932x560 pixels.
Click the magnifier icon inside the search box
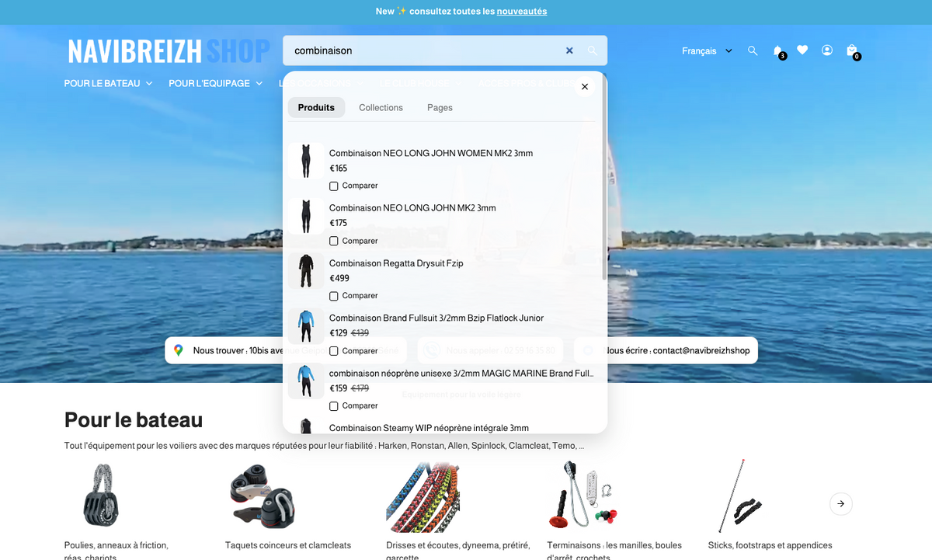[593, 50]
